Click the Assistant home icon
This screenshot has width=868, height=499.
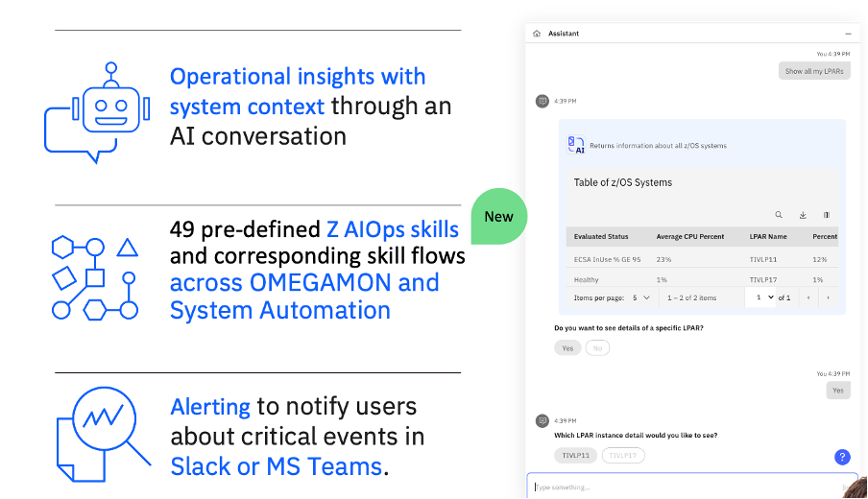click(x=537, y=34)
